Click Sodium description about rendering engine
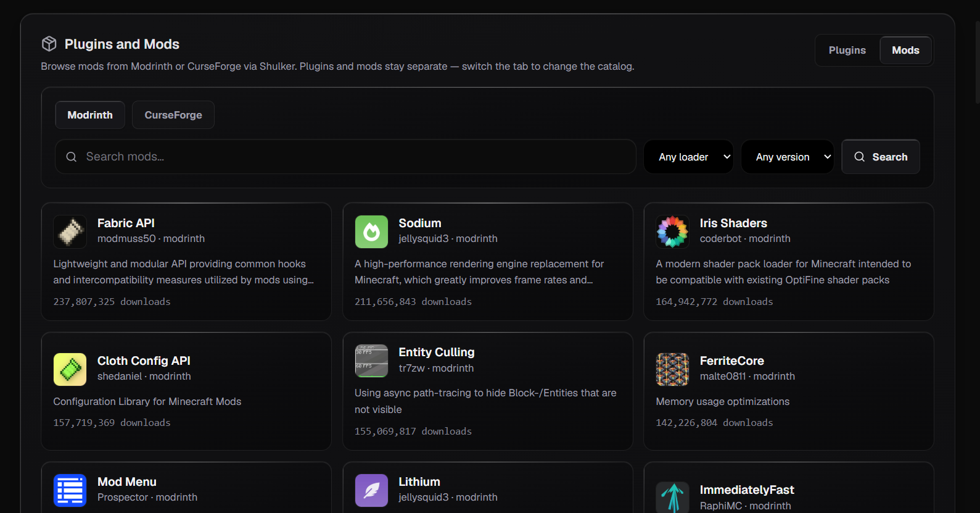 click(479, 272)
